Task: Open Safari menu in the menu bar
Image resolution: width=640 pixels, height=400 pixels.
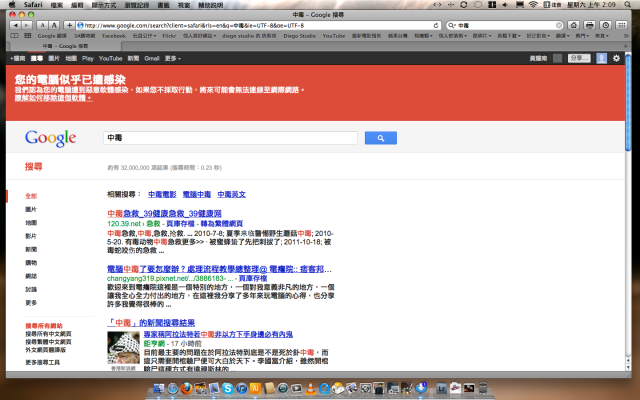Action: point(33,5)
